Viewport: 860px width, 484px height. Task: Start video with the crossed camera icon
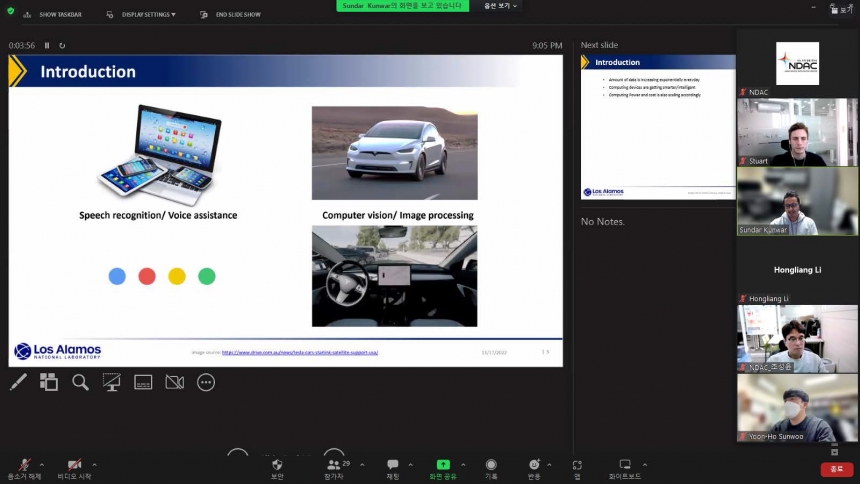(x=75, y=465)
